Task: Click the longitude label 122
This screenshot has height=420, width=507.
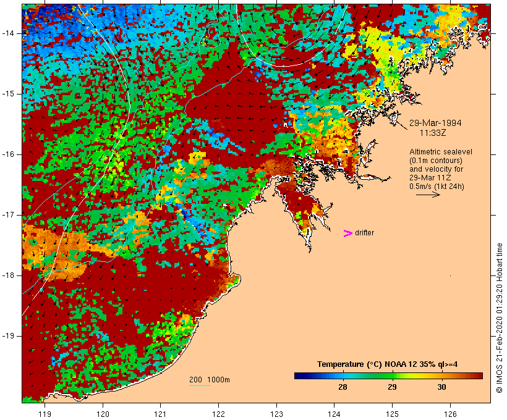Action: 218,414
